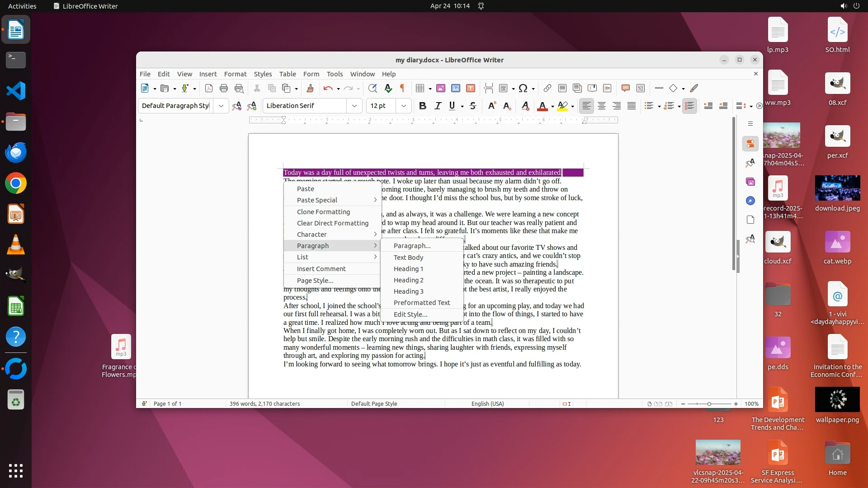
Task: Expand the paragraph style dropdown
Action: coord(221,106)
